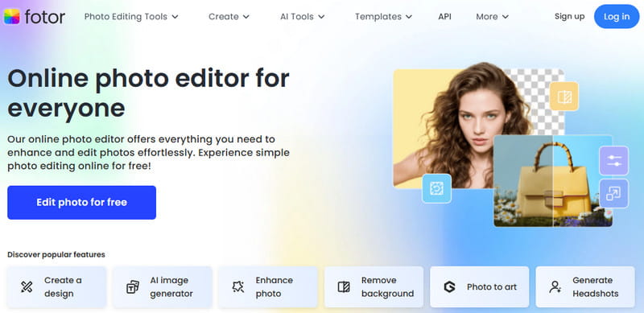644x313 pixels.
Task: Click the Photo to art icon
Action: tap(450, 286)
